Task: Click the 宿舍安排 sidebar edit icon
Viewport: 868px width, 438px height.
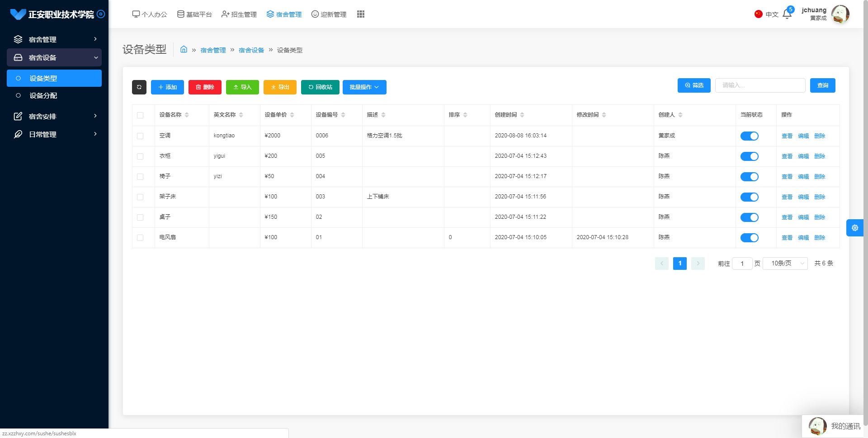Action: pos(18,116)
